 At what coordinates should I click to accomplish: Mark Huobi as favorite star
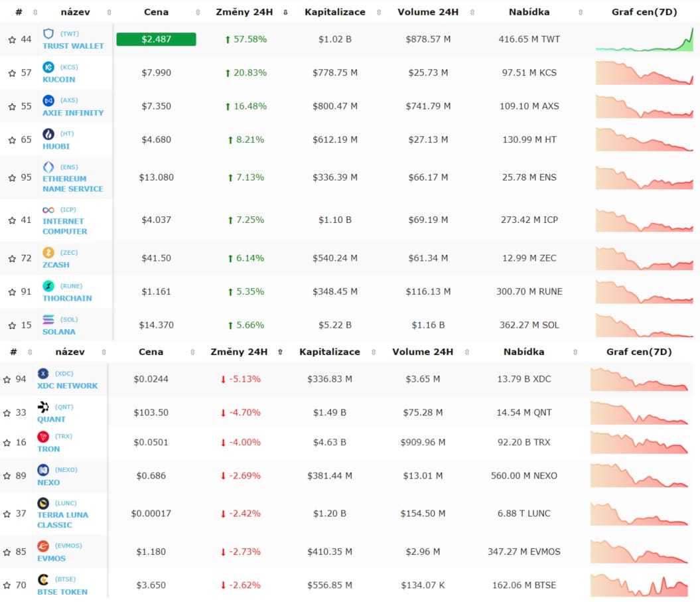[12, 140]
